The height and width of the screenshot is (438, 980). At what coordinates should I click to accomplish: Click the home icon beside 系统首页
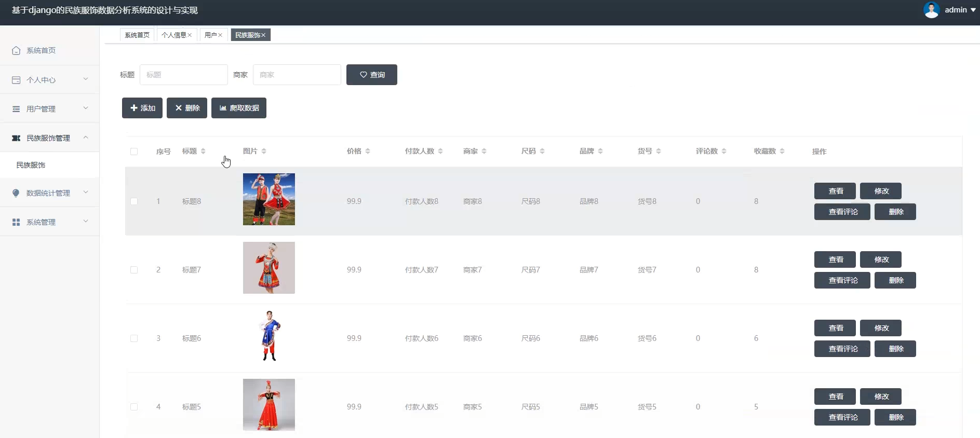pos(16,50)
